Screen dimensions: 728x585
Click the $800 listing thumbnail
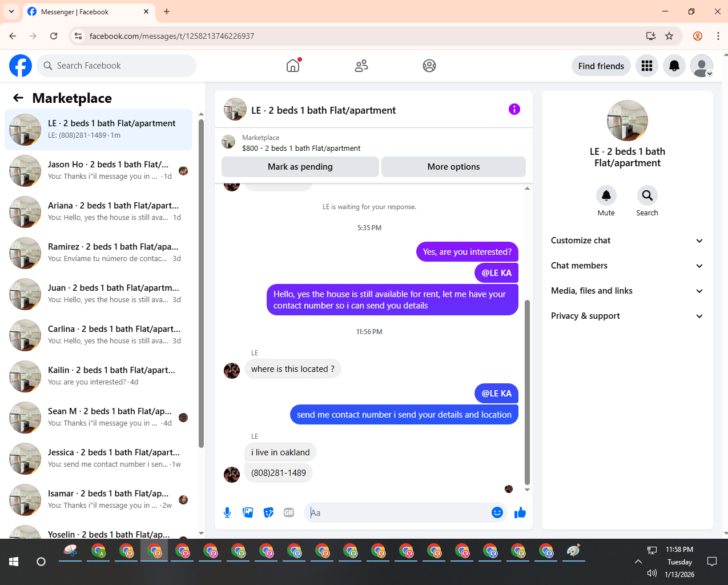228,142
